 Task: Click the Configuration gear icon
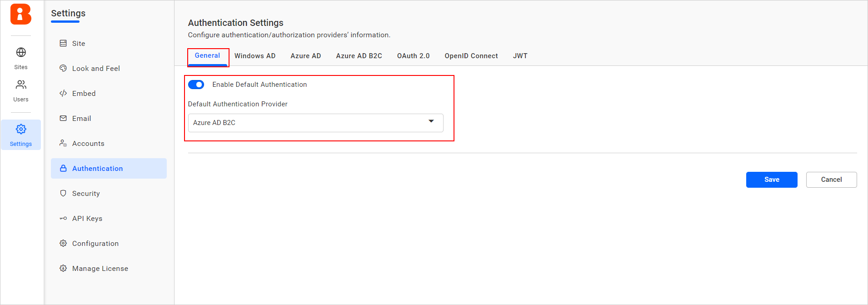63,243
